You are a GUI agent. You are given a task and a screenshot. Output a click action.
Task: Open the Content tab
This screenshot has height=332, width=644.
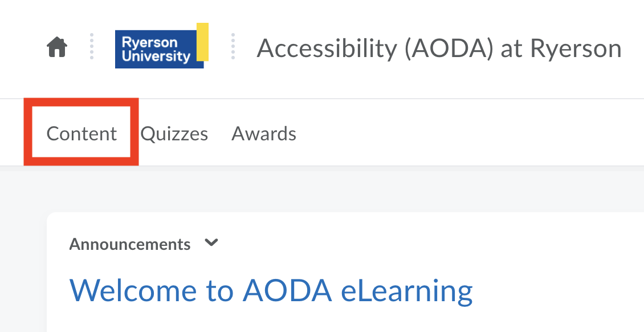coord(81,133)
